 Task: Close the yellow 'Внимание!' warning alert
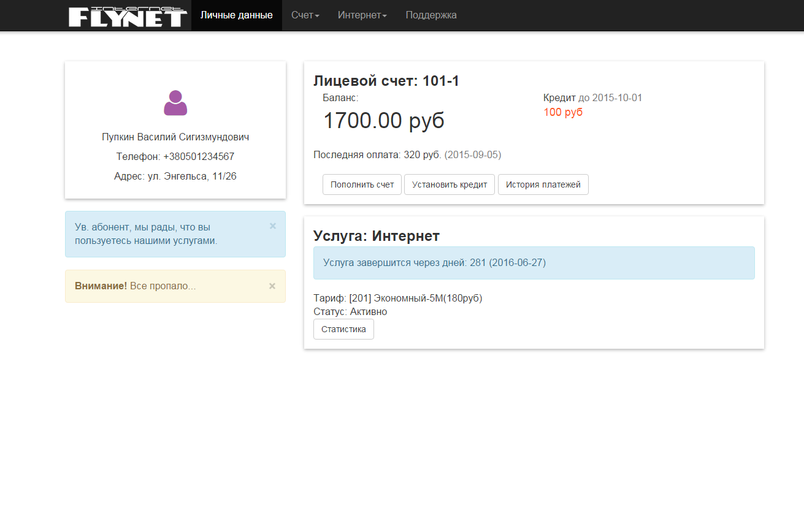pyautogui.click(x=272, y=286)
